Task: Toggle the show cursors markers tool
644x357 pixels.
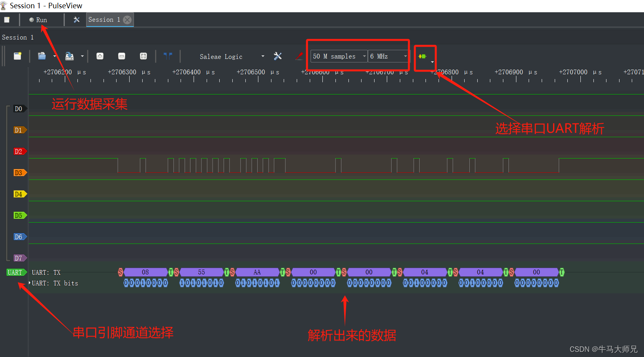Action: (168, 56)
